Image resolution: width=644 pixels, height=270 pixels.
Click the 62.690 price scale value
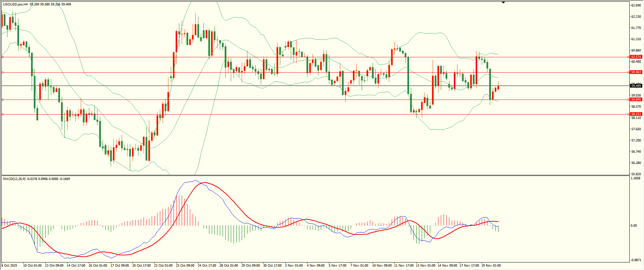636,5
